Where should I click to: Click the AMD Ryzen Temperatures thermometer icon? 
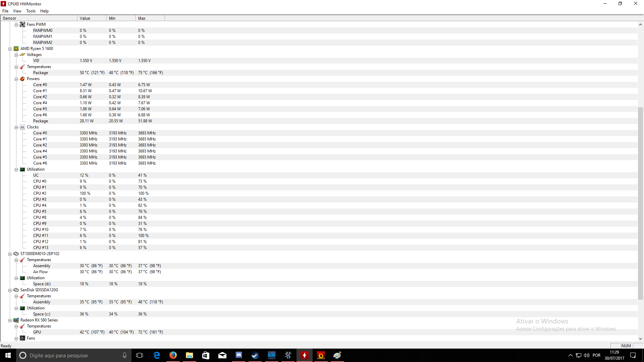(x=22, y=67)
